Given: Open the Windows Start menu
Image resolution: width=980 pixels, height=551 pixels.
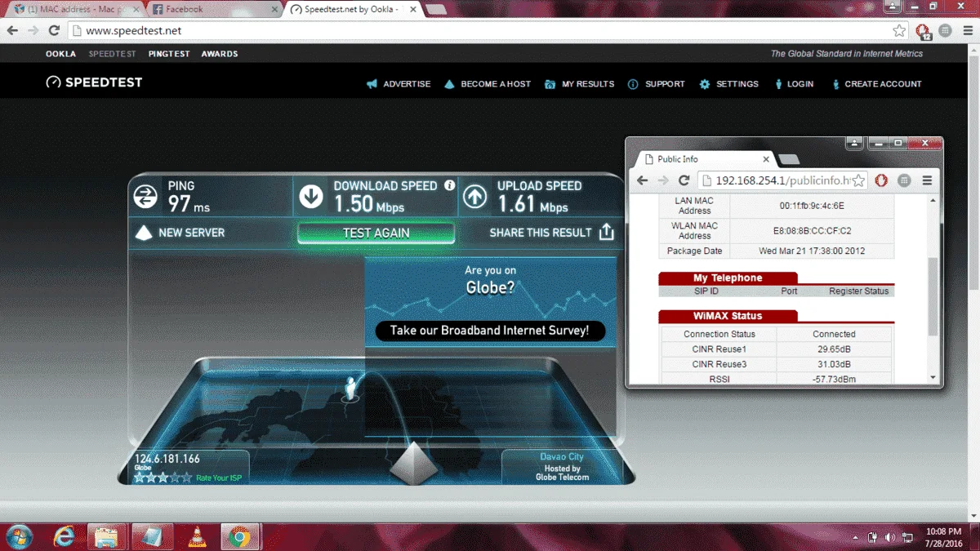Looking at the screenshot, I should (x=18, y=536).
